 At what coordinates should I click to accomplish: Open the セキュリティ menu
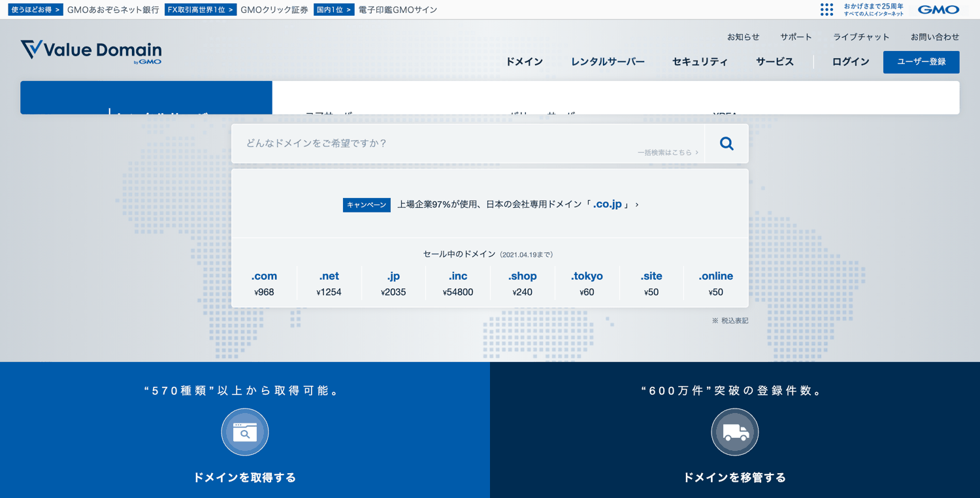coord(700,61)
